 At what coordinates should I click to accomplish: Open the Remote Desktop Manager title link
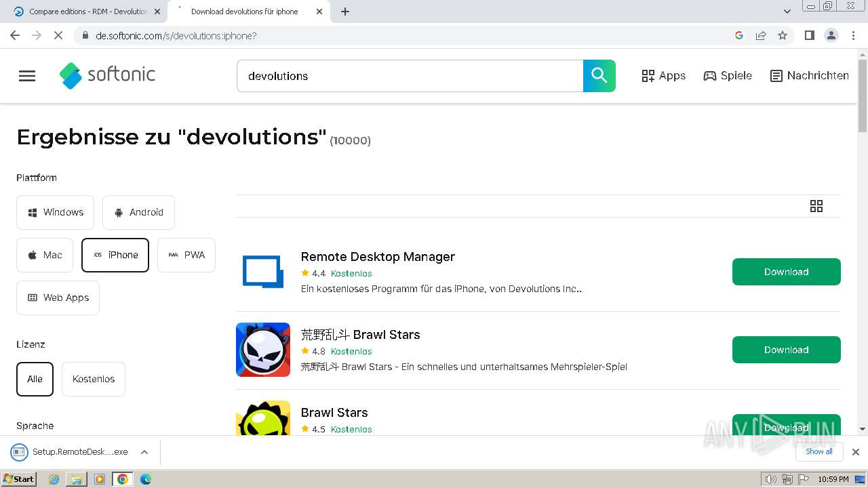pos(378,257)
